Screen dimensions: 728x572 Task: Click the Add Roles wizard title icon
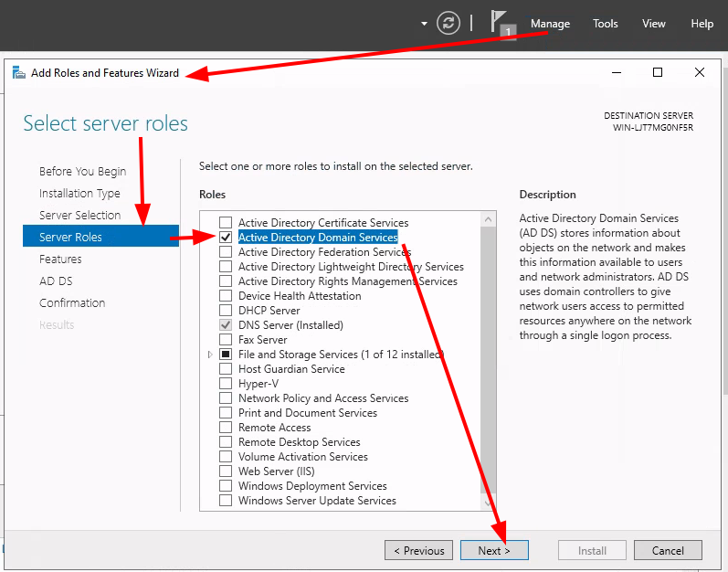coord(18,73)
